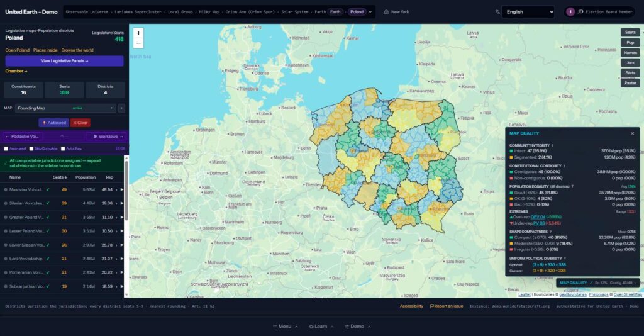Click the green checkmark on Greater Poland row
This screenshot has height=336, width=644.
click(48, 217)
